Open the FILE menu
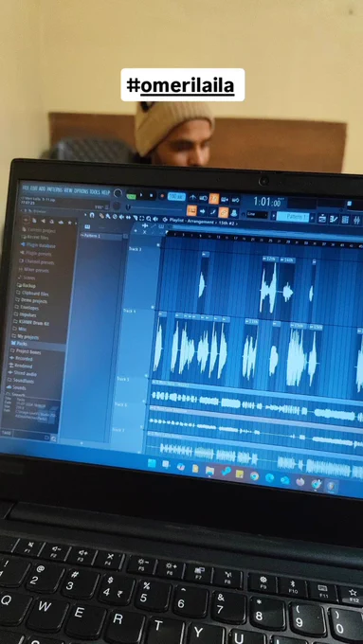Image resolution: width=363 pixels, height=644 pixels. coord(26,188)
